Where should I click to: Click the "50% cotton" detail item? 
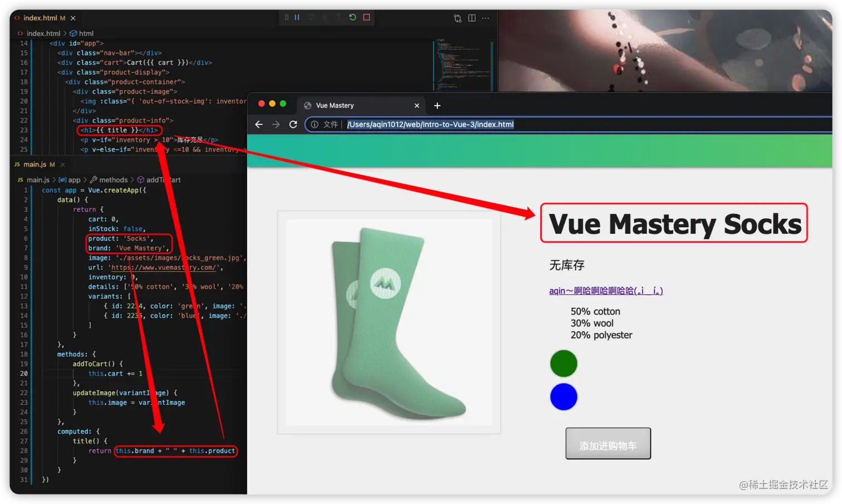(595, 312)
